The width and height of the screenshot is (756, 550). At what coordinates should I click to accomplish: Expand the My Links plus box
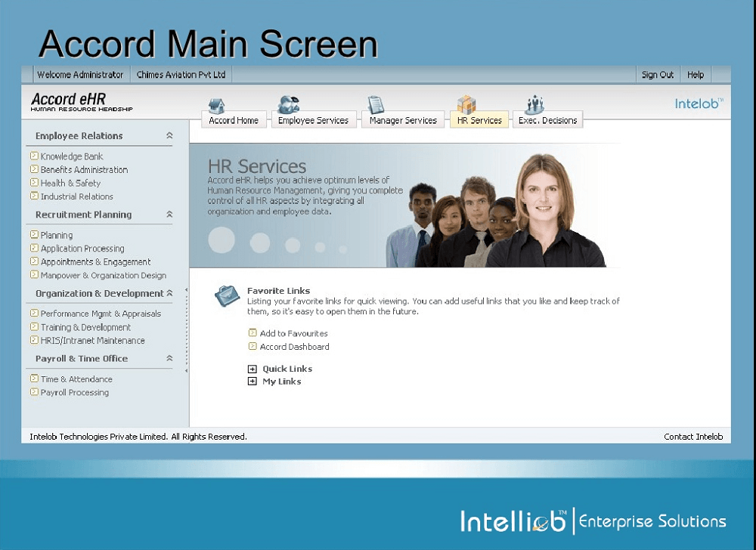coord(253,382)
